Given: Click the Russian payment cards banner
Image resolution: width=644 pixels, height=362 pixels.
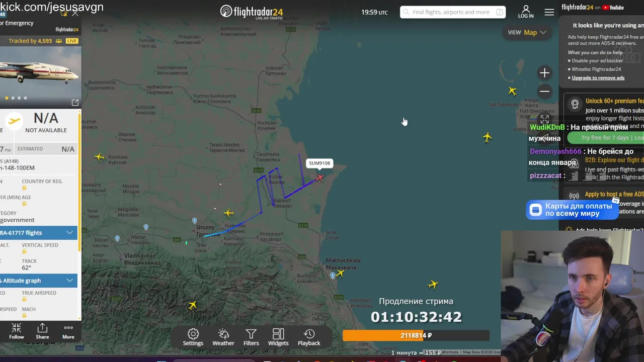Looking at the screenshot, I should pyautogui.click(x=573, y=210).
